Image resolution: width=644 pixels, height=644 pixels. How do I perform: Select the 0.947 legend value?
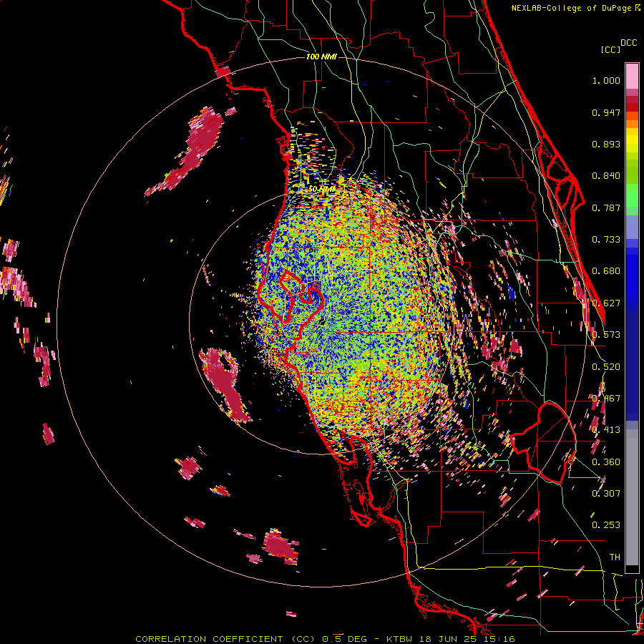click(x=606, y=112)
